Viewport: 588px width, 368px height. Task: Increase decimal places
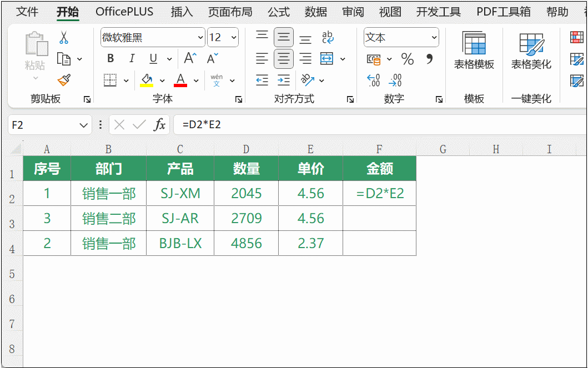374,80
